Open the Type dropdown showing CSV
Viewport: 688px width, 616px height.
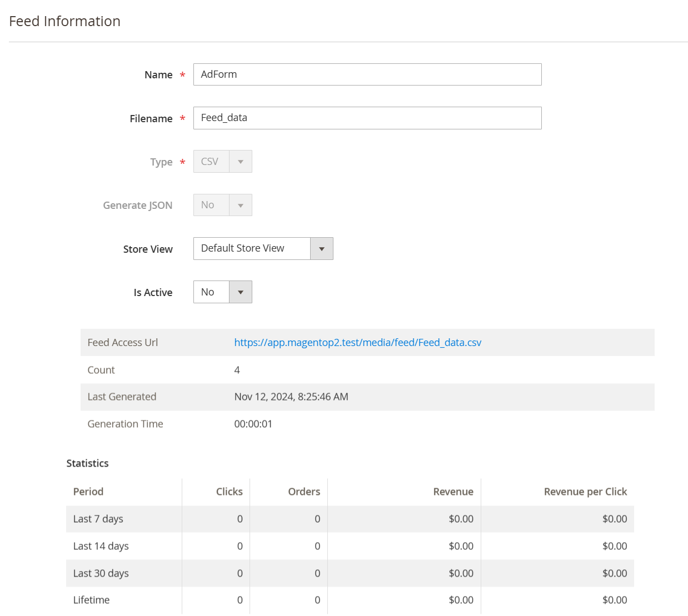tap(222, 162)
